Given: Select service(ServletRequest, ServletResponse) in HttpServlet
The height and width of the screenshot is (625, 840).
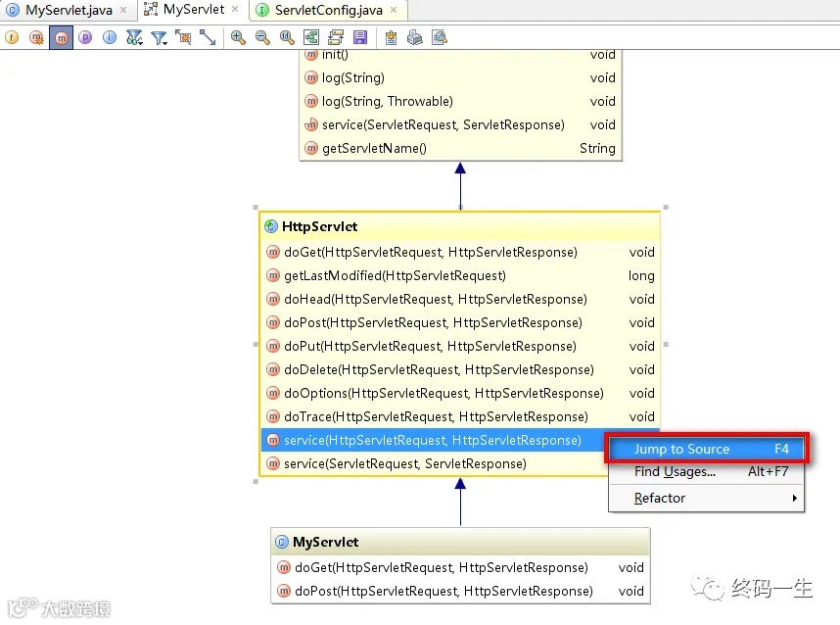Looking at the screenshot, I should [x=434, y=463].
